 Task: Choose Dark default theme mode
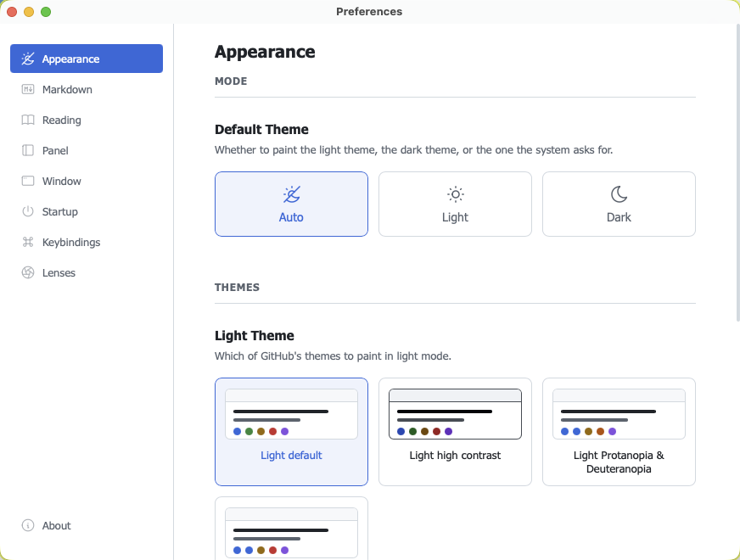619,204
